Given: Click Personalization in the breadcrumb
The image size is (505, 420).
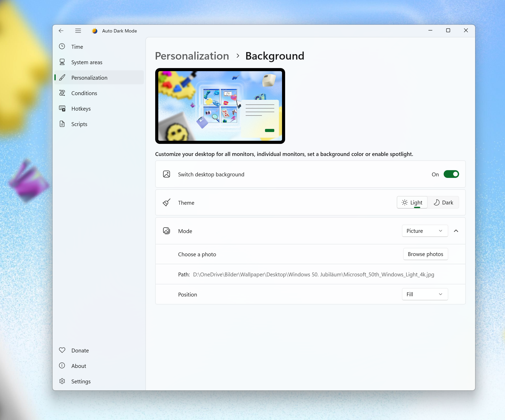Looking at the screenshot, I should coord(192,56).
